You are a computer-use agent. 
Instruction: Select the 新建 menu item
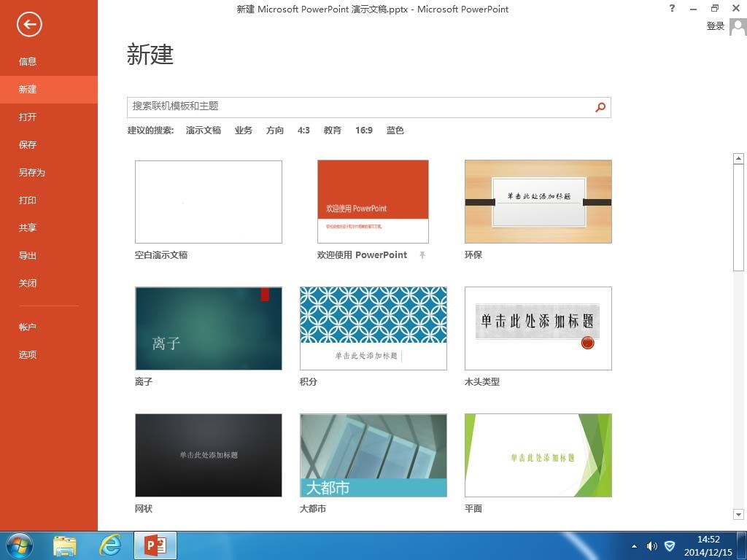[49, 89]
